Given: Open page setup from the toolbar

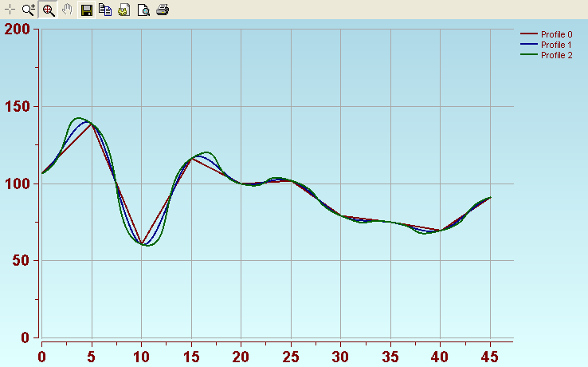Looking at the screenshot, I should point(124,10).
